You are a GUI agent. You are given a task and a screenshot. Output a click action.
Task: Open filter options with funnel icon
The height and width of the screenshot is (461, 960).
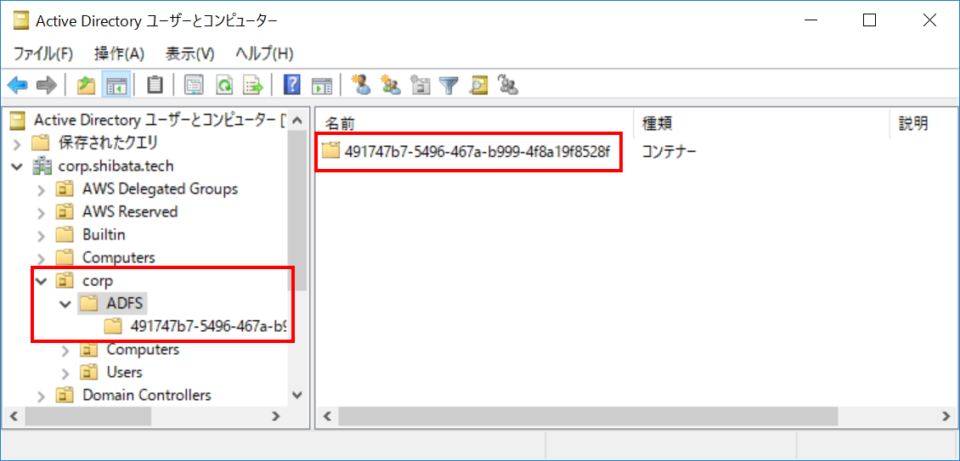[x=449, y=86]
